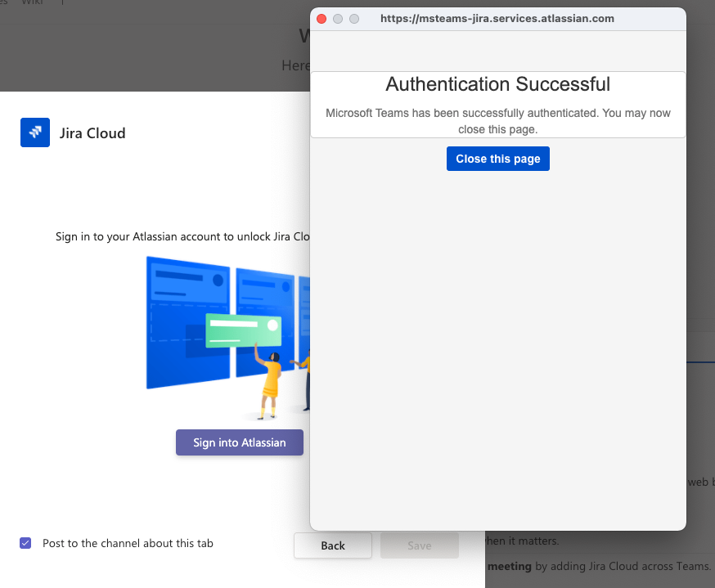
Task: Click the Close this page button
Action: tap(498, 159)
